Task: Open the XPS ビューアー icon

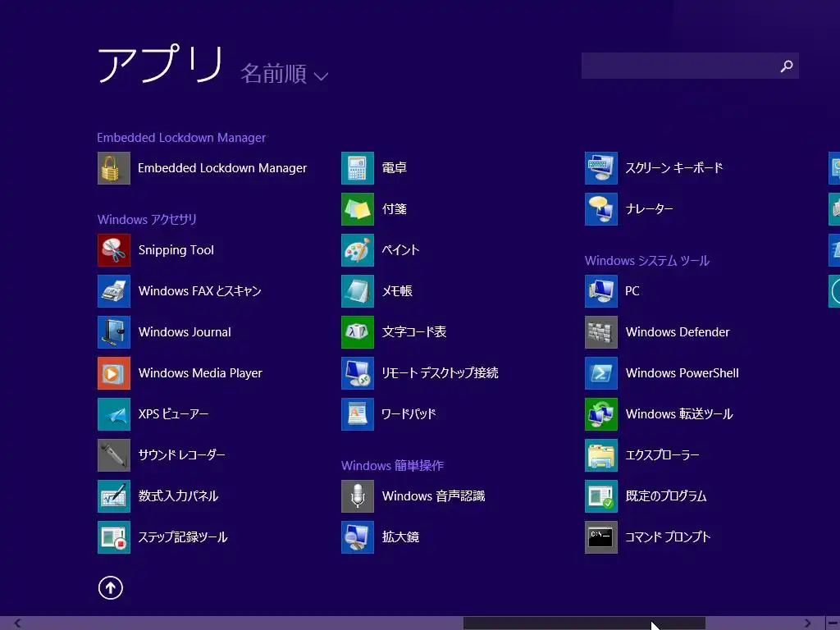Action: pyautogui.click(x=113, y=414)
